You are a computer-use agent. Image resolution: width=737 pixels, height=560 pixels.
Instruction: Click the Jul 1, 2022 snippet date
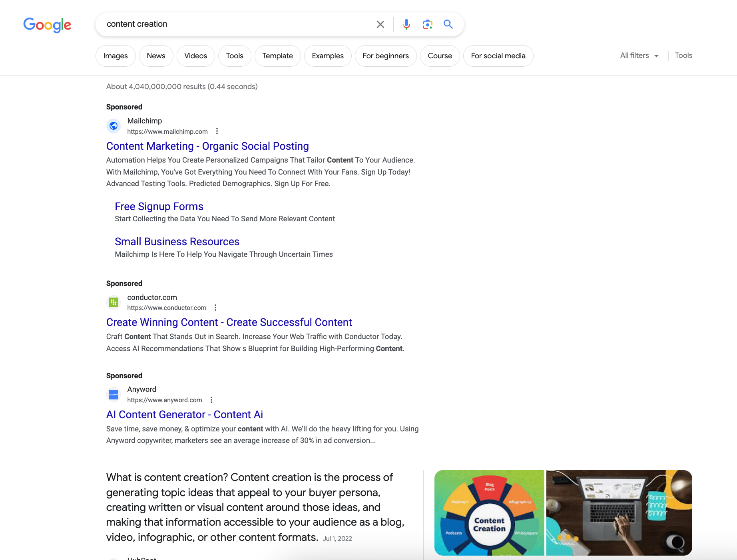337,538
